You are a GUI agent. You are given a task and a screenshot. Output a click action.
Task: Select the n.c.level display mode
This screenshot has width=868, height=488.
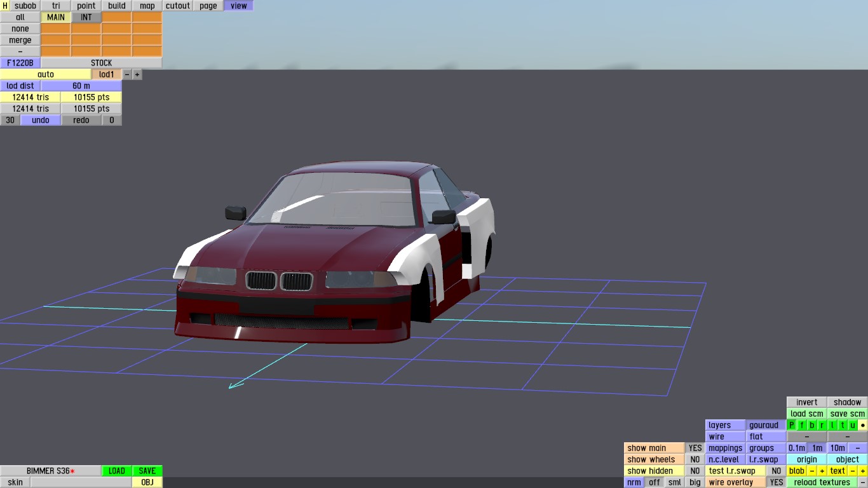coord(725,459)
